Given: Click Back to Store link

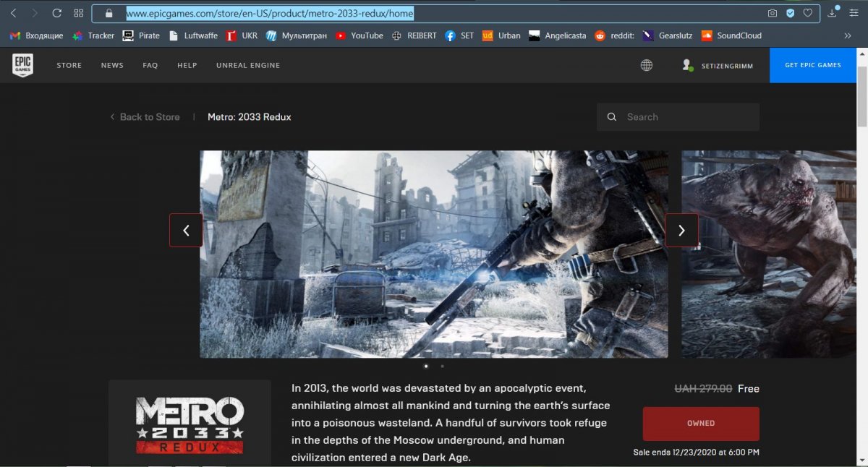Looking at the screenshot, I should [x=145, y=117].
